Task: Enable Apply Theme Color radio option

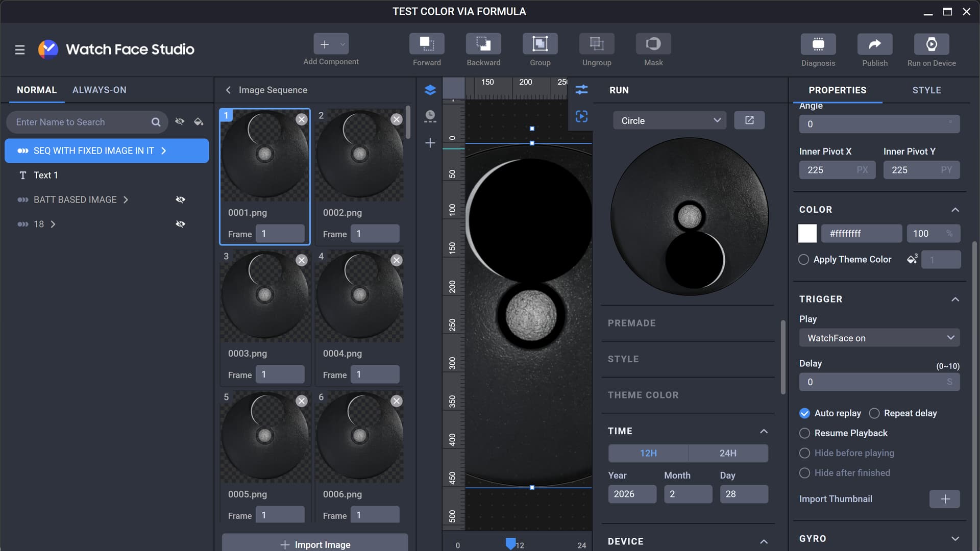Action: pyautogui.click(x=803, y=260)
